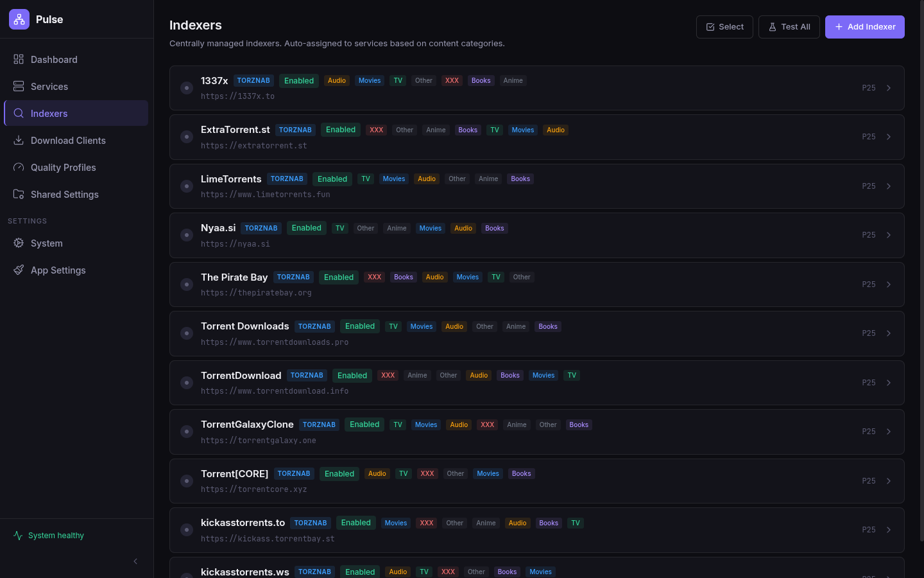
Task: Toggle the status circle for The Pirate Bay
Action: (x=187, y=285)
